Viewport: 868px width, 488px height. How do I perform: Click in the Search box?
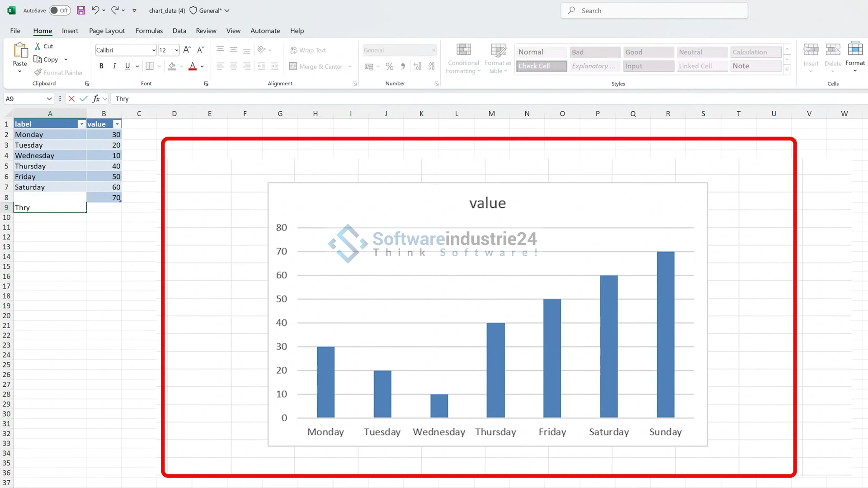[x=654, y=10]
